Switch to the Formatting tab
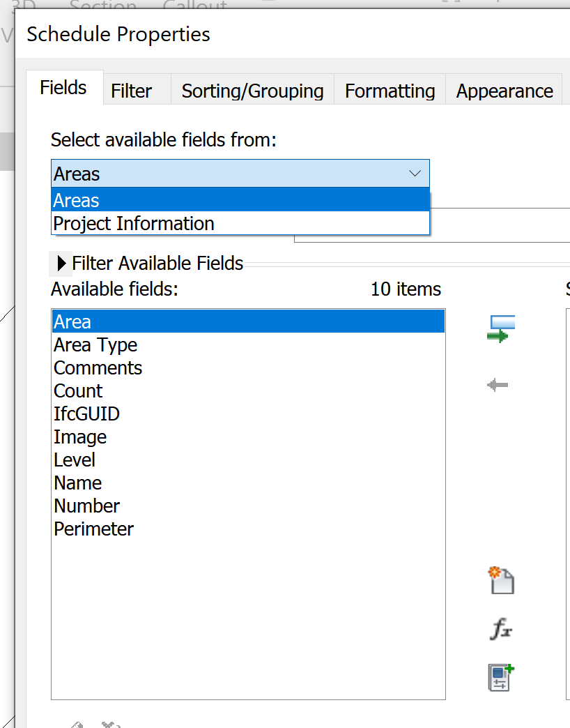Image resolution: width=570 pixels, height=728 pixels. pyautogui.click(x=390, y=91)
